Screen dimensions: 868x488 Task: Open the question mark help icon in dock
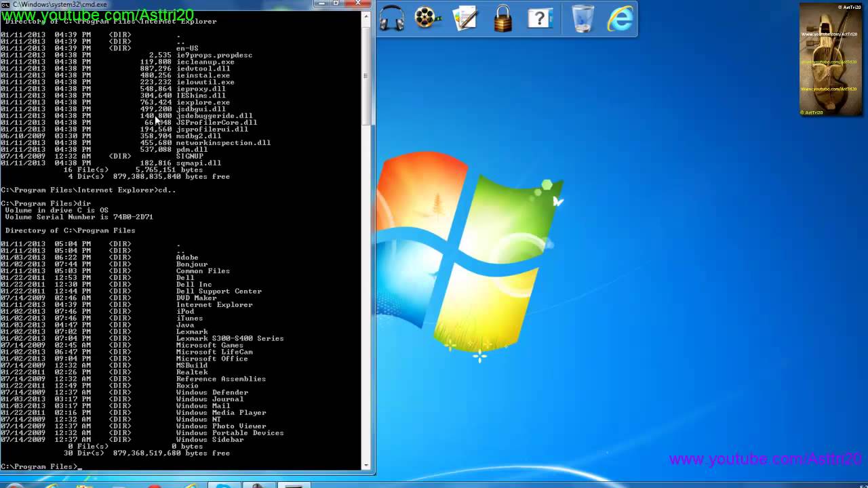click(540, 18)
